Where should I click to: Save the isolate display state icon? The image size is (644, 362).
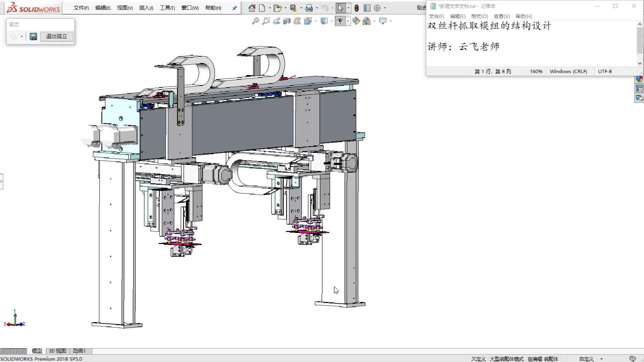click(x=33, y=37)
